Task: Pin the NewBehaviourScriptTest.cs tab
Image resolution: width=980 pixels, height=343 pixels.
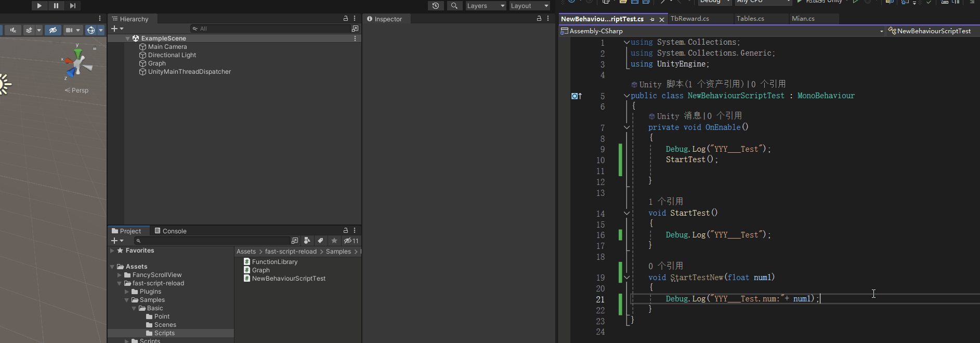Action: pos(652,19)
